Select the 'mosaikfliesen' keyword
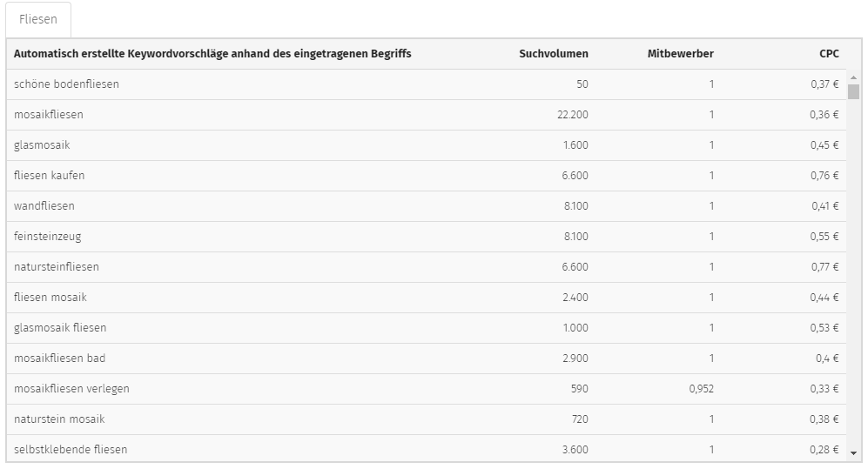The width and height of the screenshot is (868, 469). (x=49, y=115)
